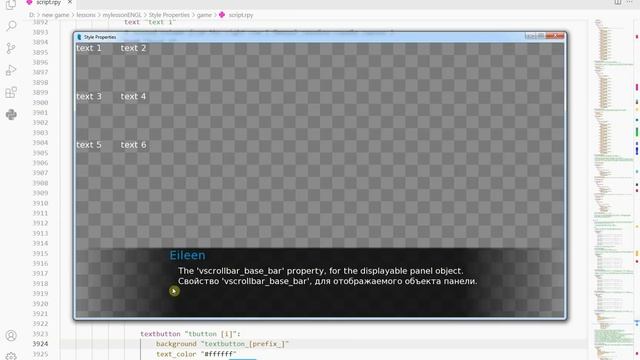This screenshot has height=360, width=640.
Task: Click the Ren'Py icon in the Style Properties title bar
Action: pos(79,37)
